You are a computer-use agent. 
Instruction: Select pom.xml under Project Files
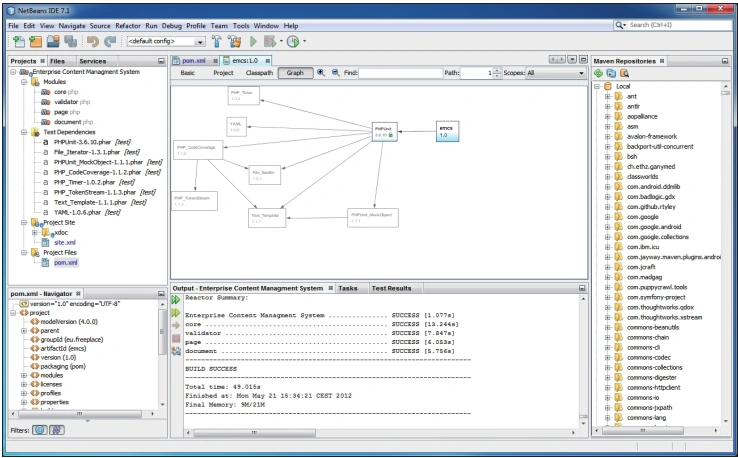pyautogui.click(x=65, y=263)
